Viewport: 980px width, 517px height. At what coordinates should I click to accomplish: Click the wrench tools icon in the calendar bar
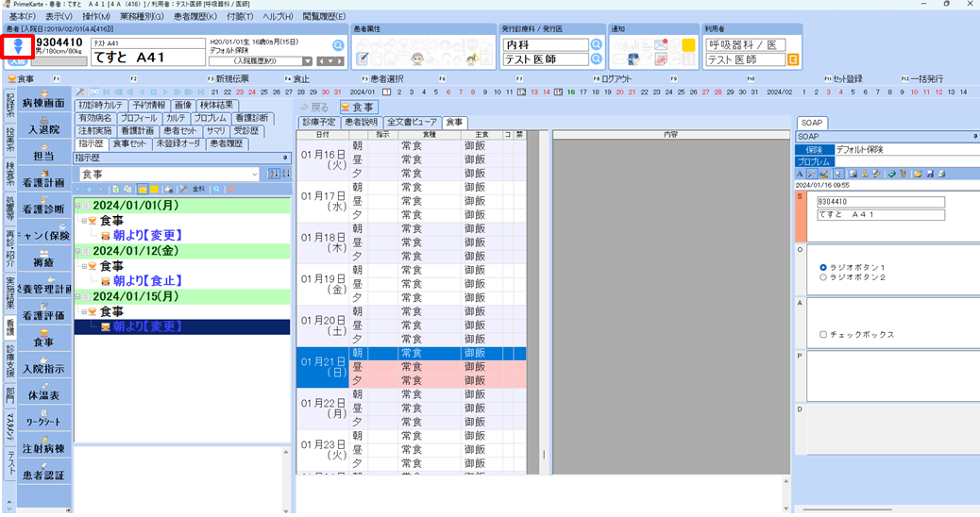coord(80,92)
